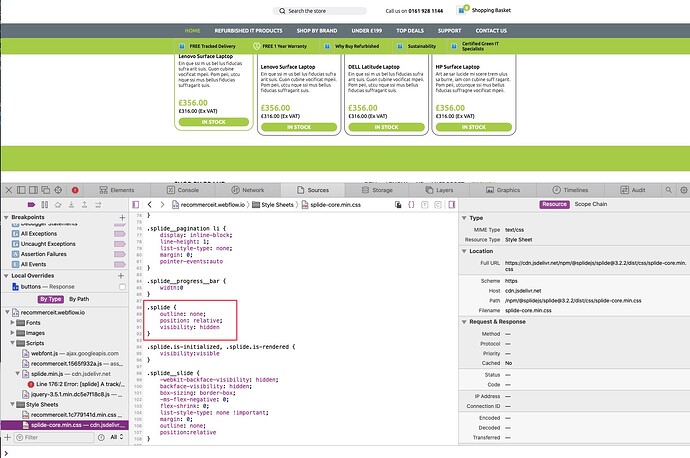Image resolution: width=690 pixels, height=458 pixels.
Task: Collapse the Scripts folder
Action: (x=13, y=343)
